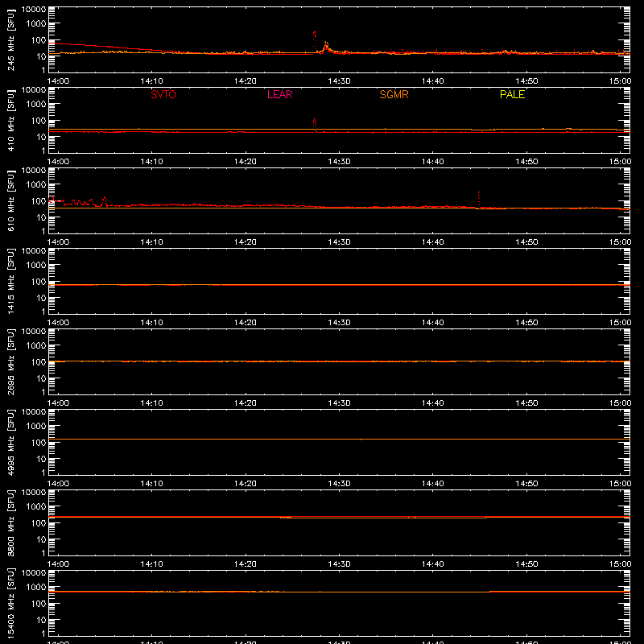Click 15:00 label under the 245 MHz panel
Viewport: 644px width, 644px height.
[x=620, y=81]
